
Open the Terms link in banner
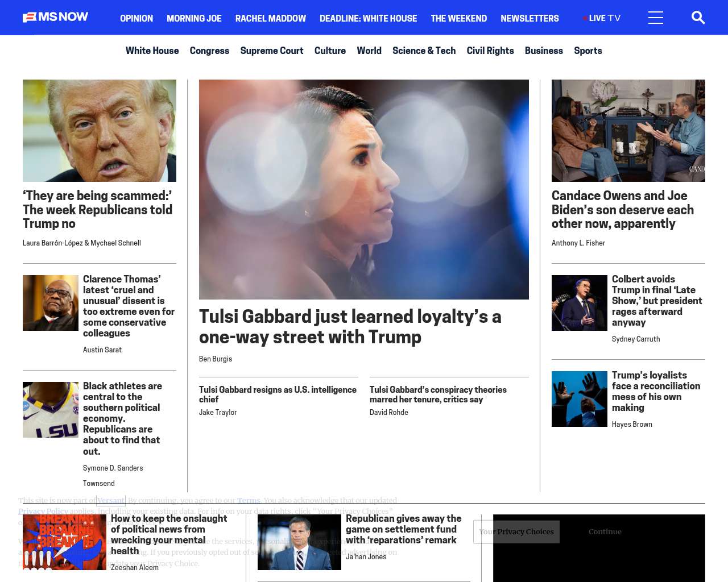[x=249, y=500]
